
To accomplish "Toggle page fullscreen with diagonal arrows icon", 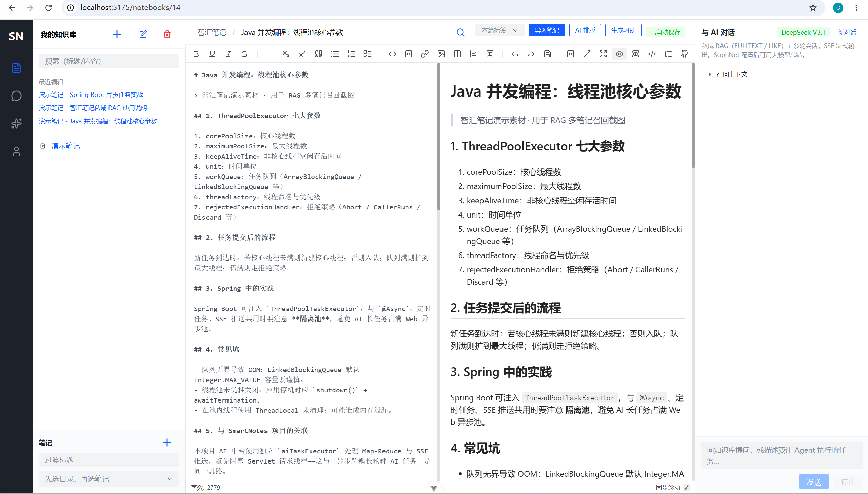I will click(587, 54).
